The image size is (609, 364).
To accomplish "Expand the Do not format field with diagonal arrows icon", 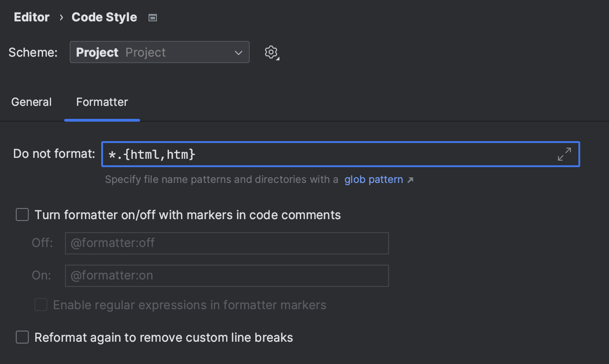I will pos(564,154).
